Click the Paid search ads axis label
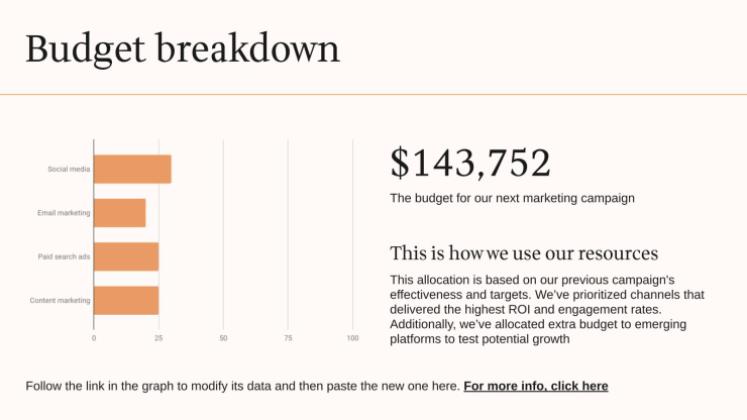747x420 pixels. (x=64, y=257)
